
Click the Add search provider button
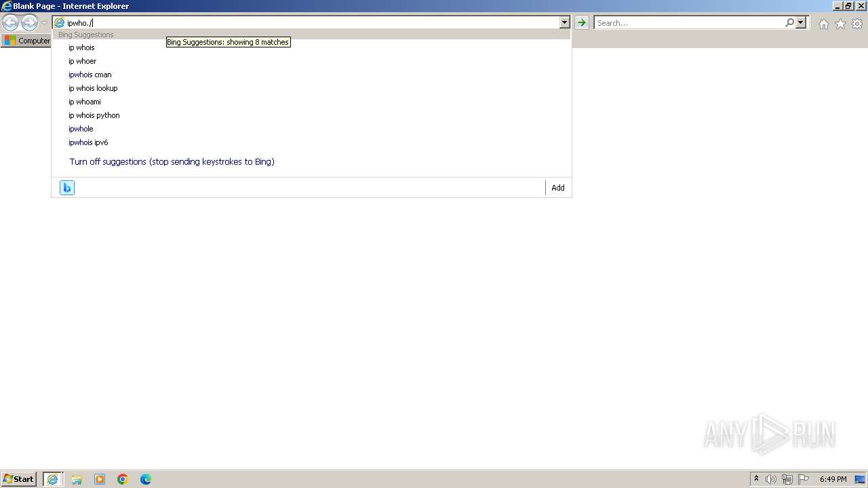point(557,188)
